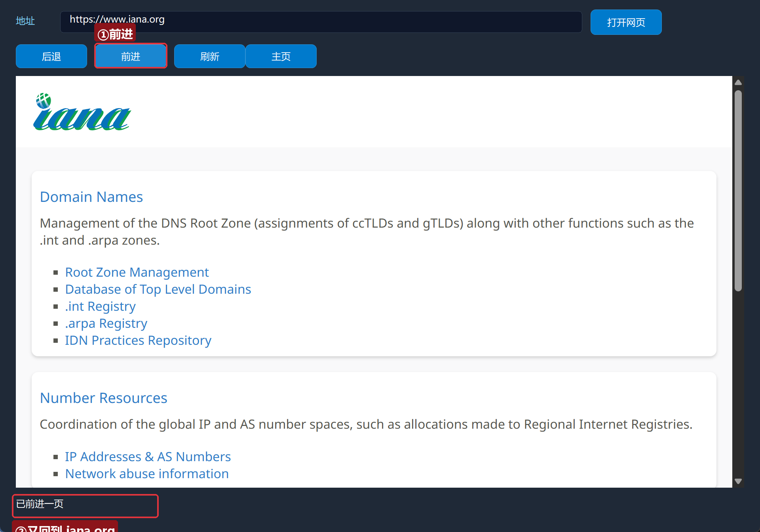The image size is (760, 532).
Task: Open the Domain Names heading link
Action: pyautogui.click(x=91, y=197)
